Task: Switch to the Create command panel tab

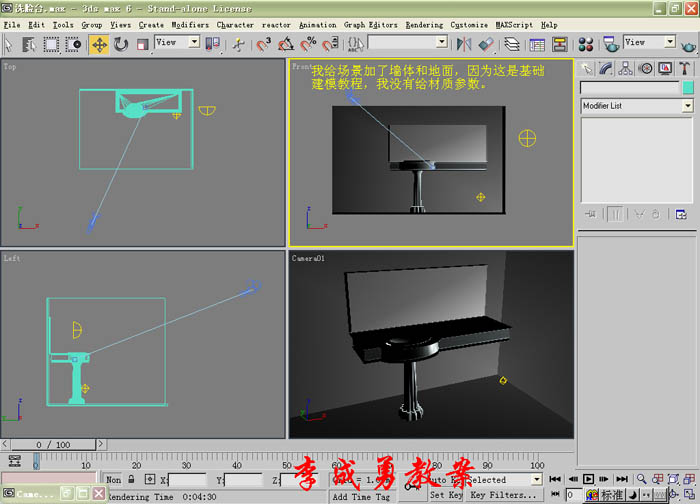Action: point(586,68)
